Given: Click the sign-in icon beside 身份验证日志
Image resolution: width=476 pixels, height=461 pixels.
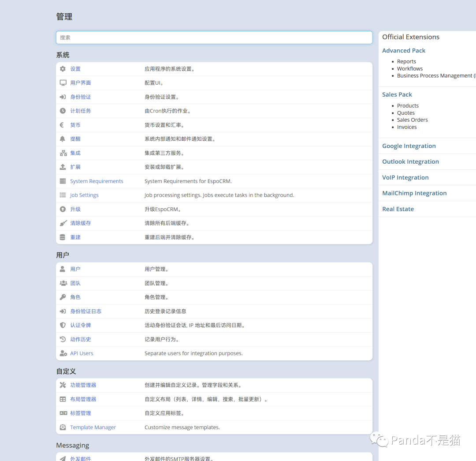Looking at the screenshot, I should tap(63, 311).
